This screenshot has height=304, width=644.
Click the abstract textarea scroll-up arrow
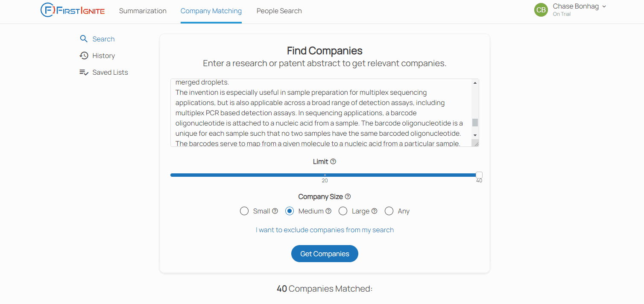tap(475, 83)
